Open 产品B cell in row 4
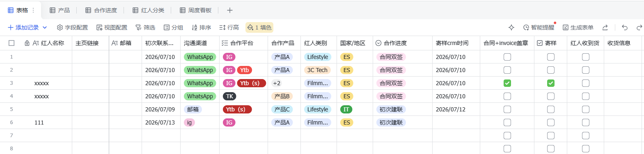 coord(284,96)
